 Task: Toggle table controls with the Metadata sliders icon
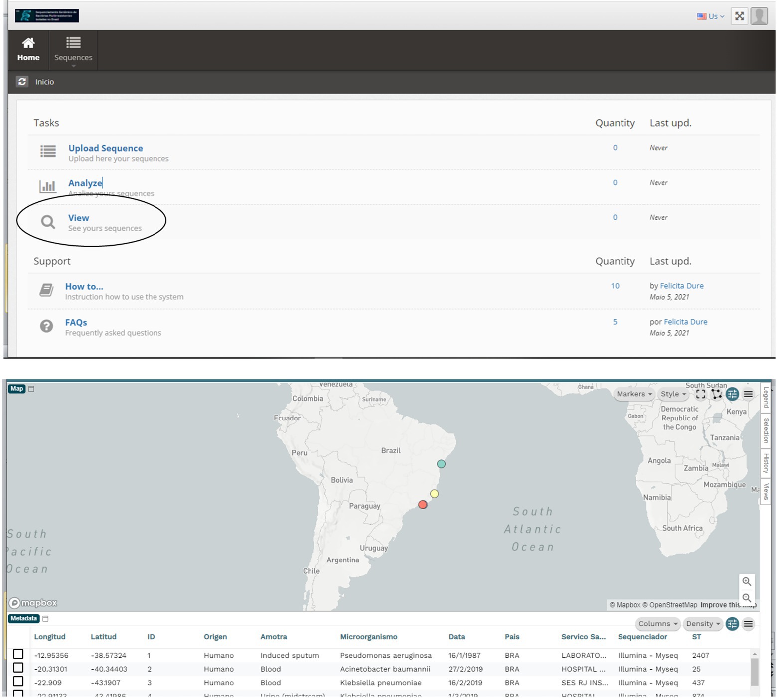732,624
